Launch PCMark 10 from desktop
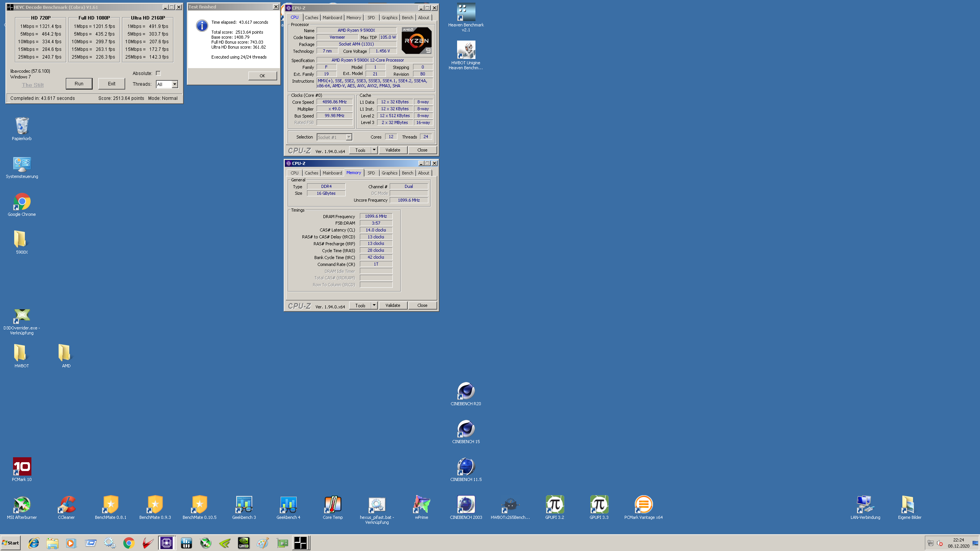This screenshot has width=980, height=551. (22, 469)
